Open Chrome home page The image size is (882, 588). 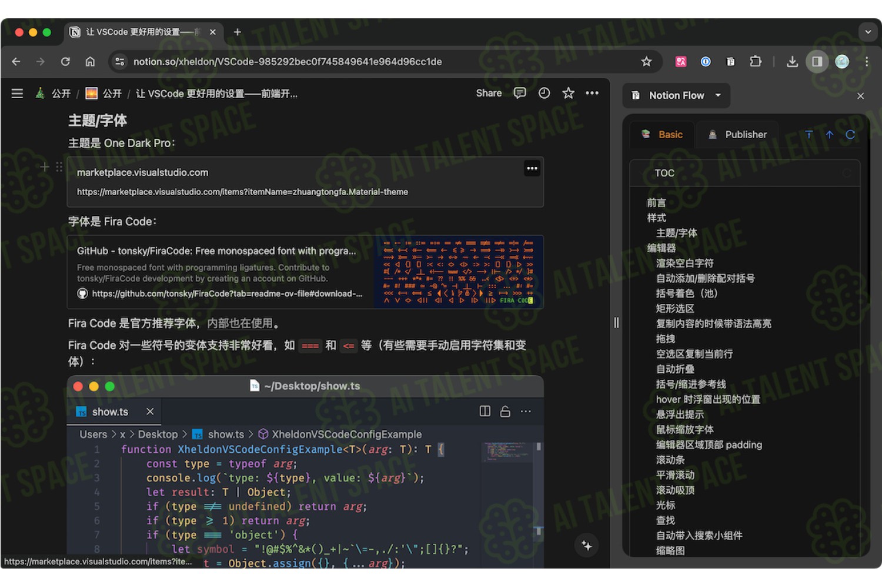pyautogui.click(x=90, y=62)
